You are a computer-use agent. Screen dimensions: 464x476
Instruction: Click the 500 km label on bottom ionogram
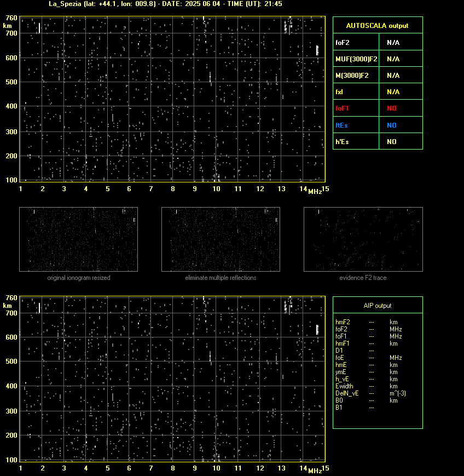click(11, 362)
